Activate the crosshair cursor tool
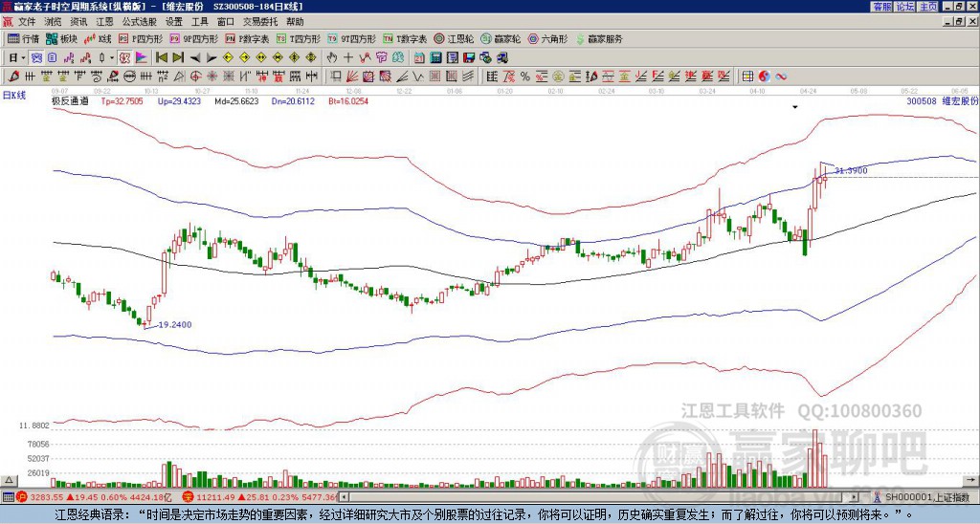980x524 pixels. tap(348, 58)
